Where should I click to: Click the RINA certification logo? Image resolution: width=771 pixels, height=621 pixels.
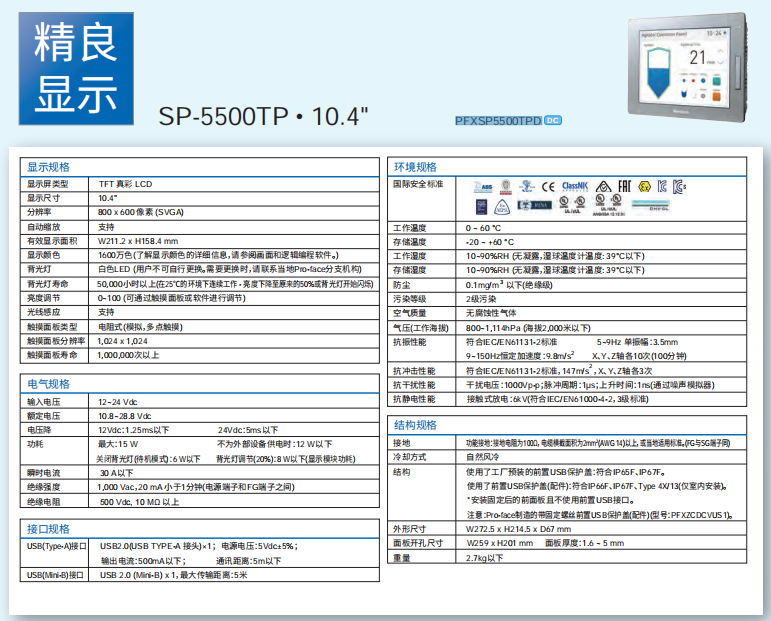pyautogui.click(x=534, y=205)
